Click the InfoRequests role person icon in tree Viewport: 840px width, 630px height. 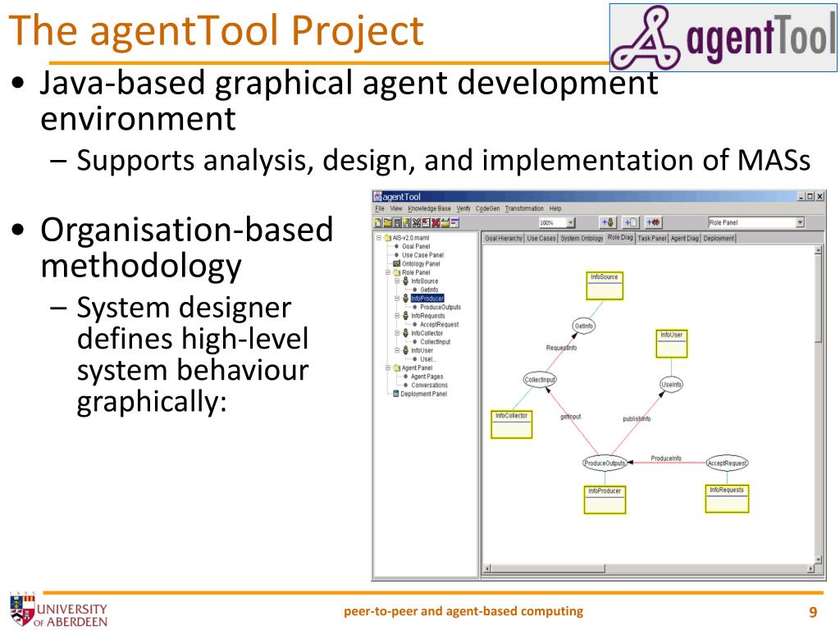(405, 316)
